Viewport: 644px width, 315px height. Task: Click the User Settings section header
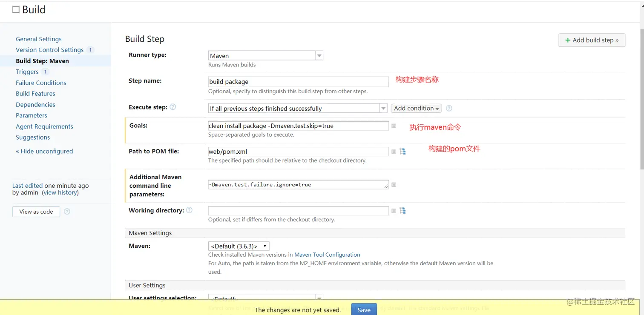coord(147,285)
